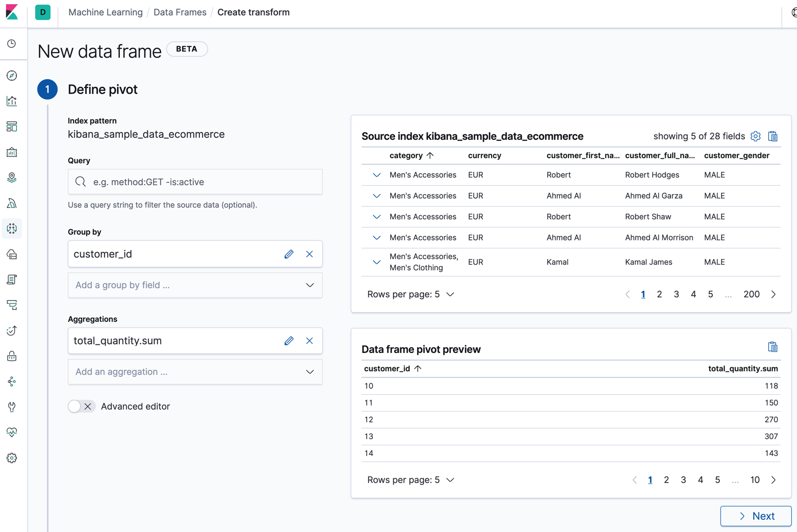The width and height of the screenshot is (797, 532).
Task: Select the Machine Learning sidebar icon
Action: pos(11,229)
